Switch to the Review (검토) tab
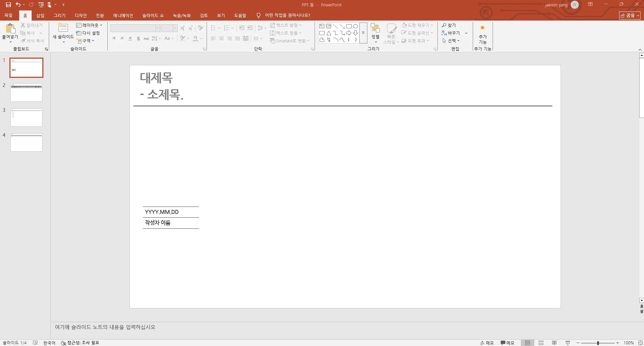The width and height of the screenshot is (644, 346). tap(204, 15)
